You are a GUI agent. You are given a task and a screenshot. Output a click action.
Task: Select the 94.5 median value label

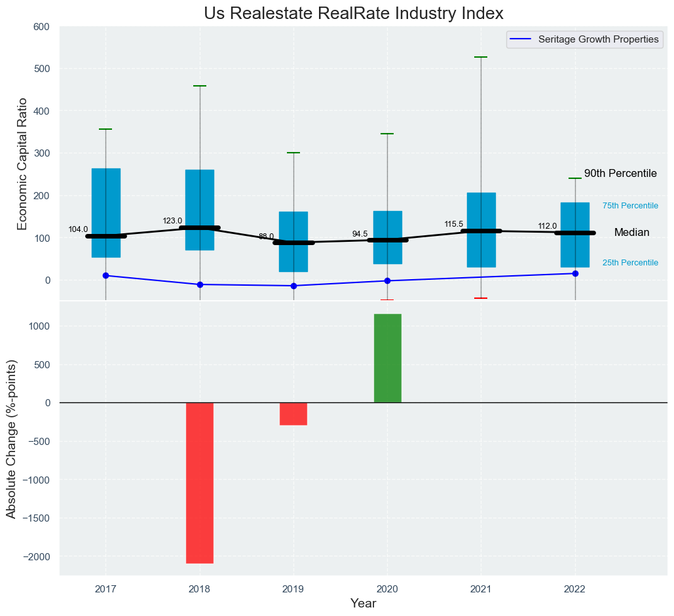click(360, 234)
